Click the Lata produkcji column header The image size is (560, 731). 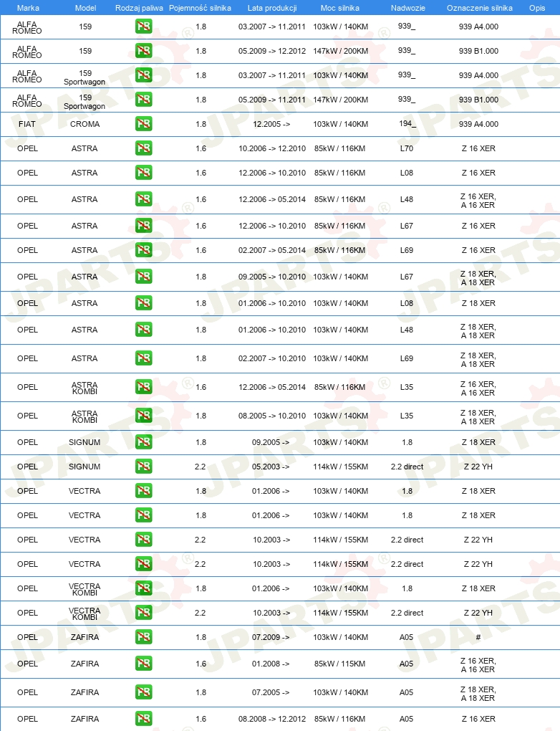click(x=272, y=8)
